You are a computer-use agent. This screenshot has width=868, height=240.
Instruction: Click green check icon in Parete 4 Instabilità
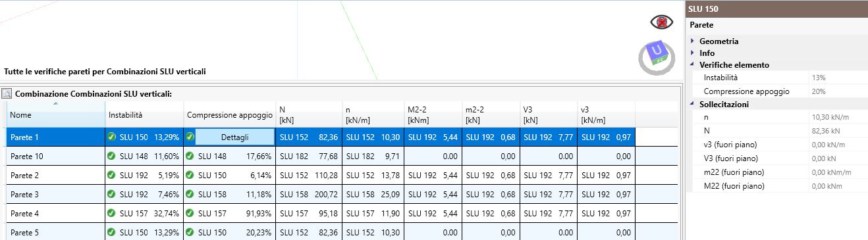coord(111,213)
